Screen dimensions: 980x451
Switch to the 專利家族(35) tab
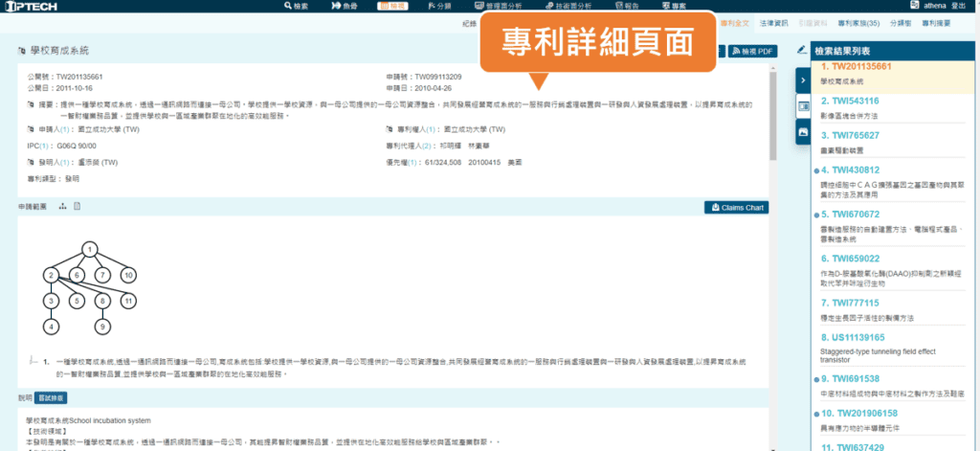click(x=857, y=21)
